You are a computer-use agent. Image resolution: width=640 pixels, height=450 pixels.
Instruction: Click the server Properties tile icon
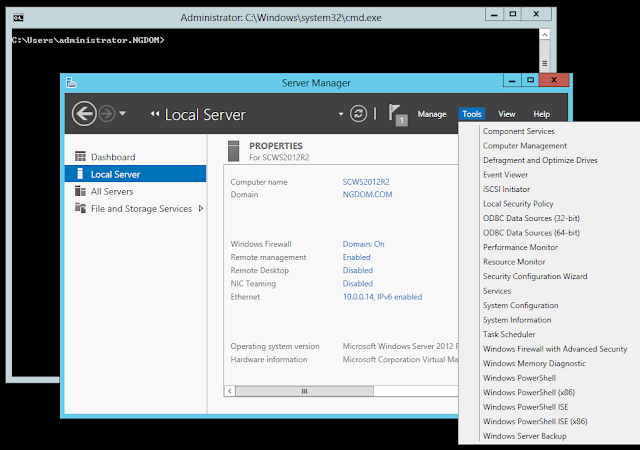[x=233, y=151]
